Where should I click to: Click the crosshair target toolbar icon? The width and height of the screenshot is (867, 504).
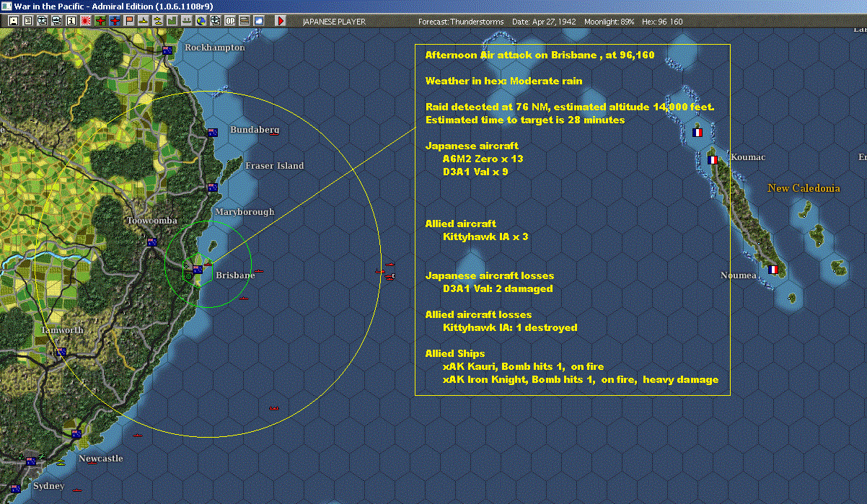point(215,21)
